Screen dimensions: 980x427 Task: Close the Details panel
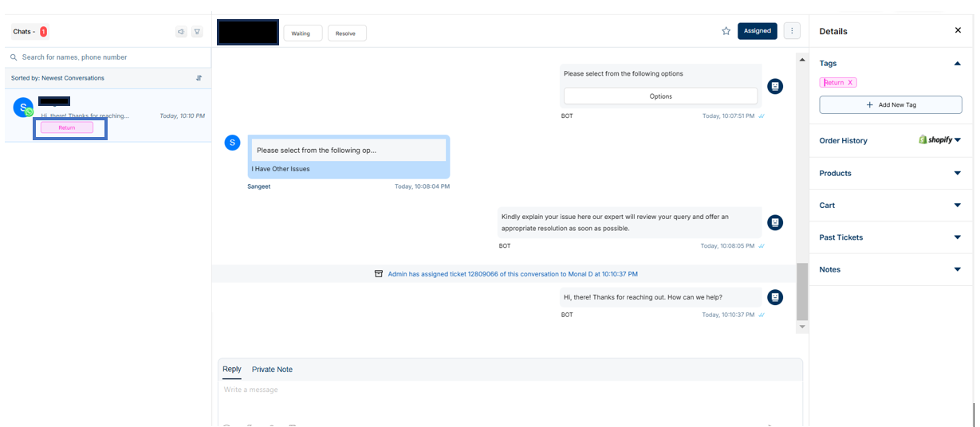(x=958, y=30)
